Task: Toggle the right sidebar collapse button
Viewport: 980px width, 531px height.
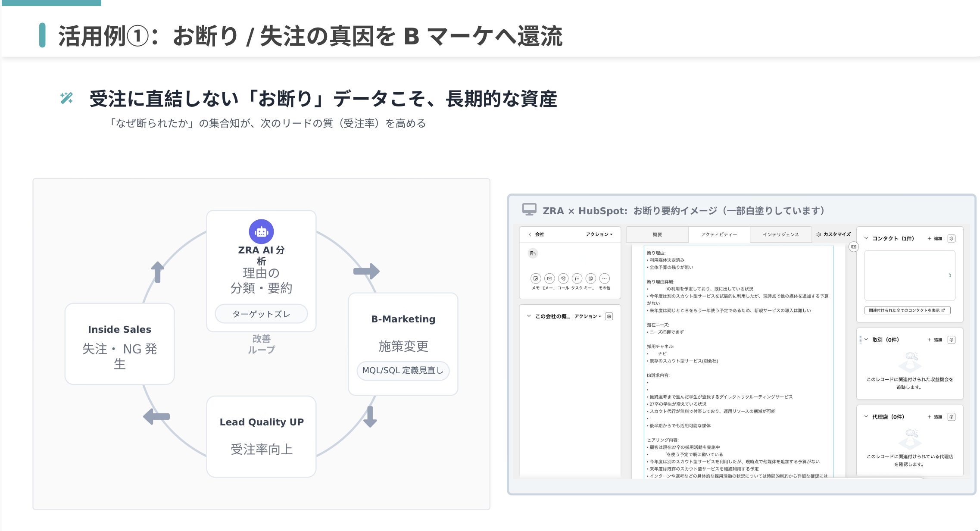Action: coord(853,247)
